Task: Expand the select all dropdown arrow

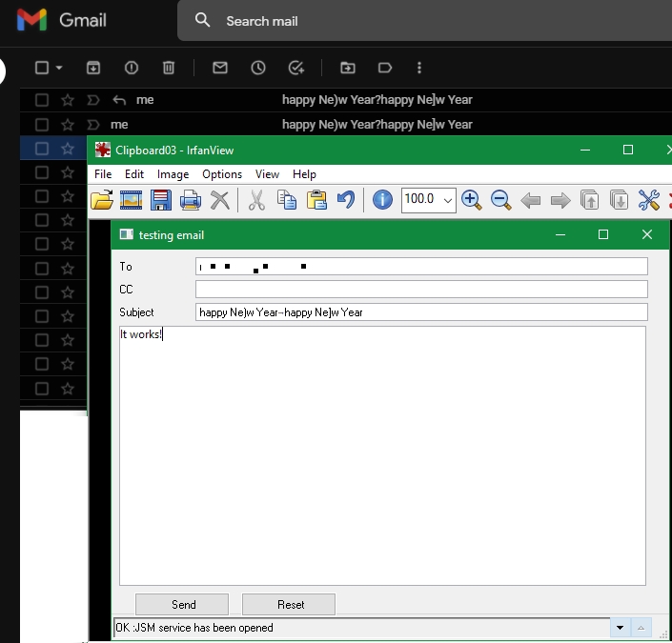Action: pos(59,69)
